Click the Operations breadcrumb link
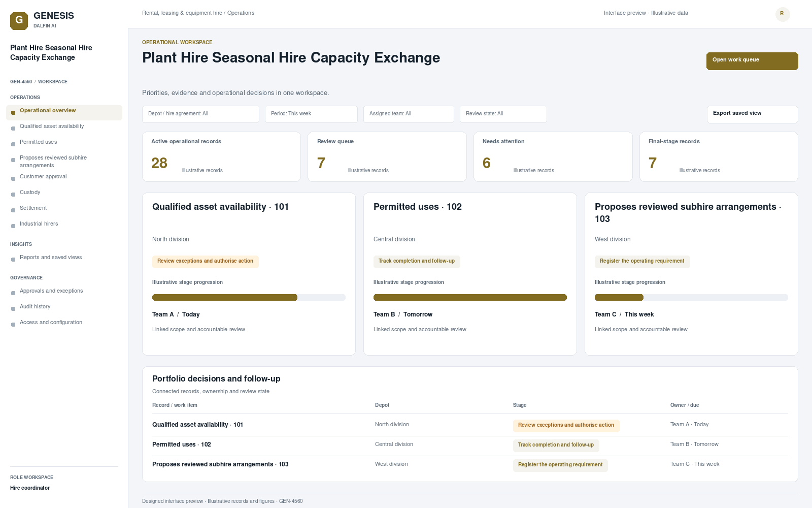 tap(241, 13)
